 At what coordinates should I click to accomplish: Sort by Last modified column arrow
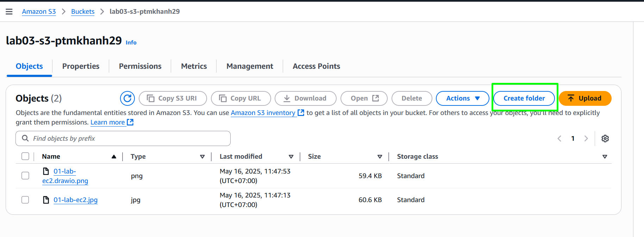[291, 157]
